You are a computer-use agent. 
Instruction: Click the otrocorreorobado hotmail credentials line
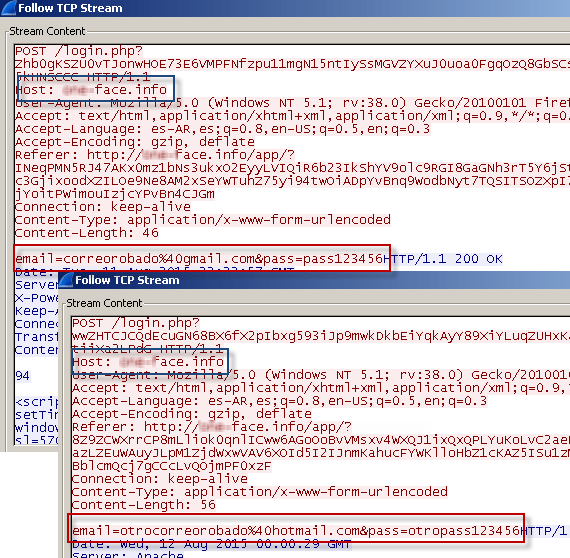[296, 531]
